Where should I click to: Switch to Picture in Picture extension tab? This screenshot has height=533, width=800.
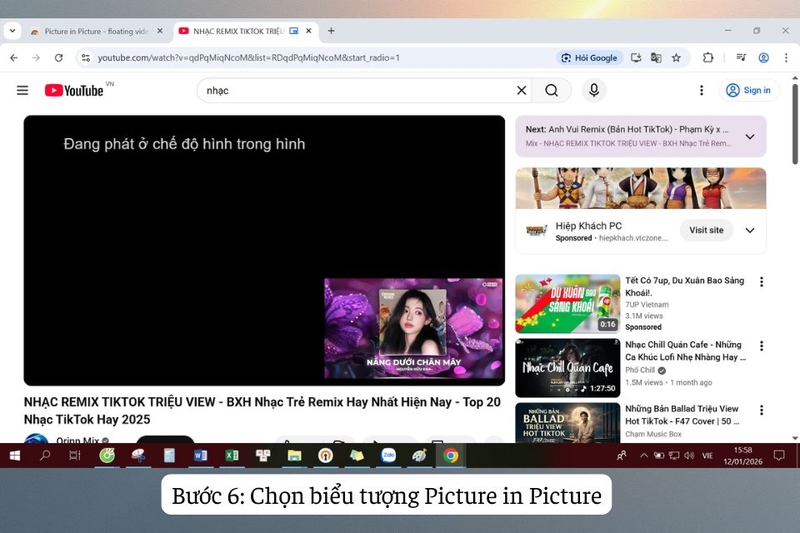coord(96,31)
